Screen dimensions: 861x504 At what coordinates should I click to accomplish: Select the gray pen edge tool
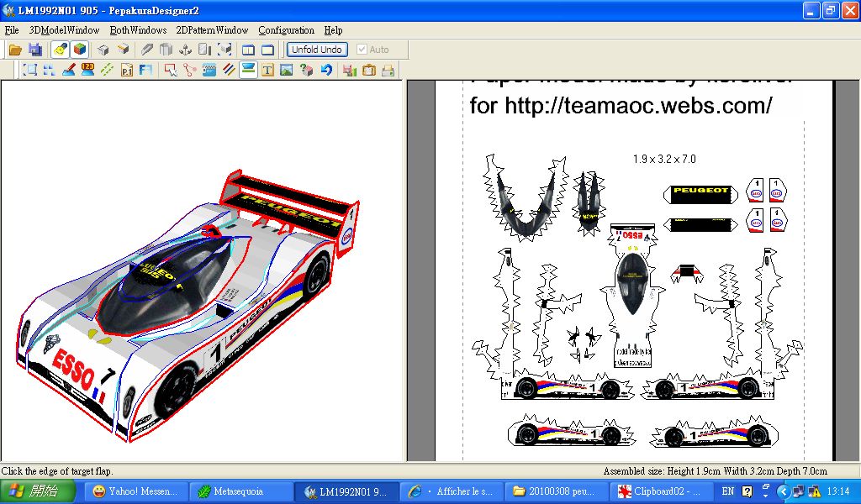coord(146,50)
